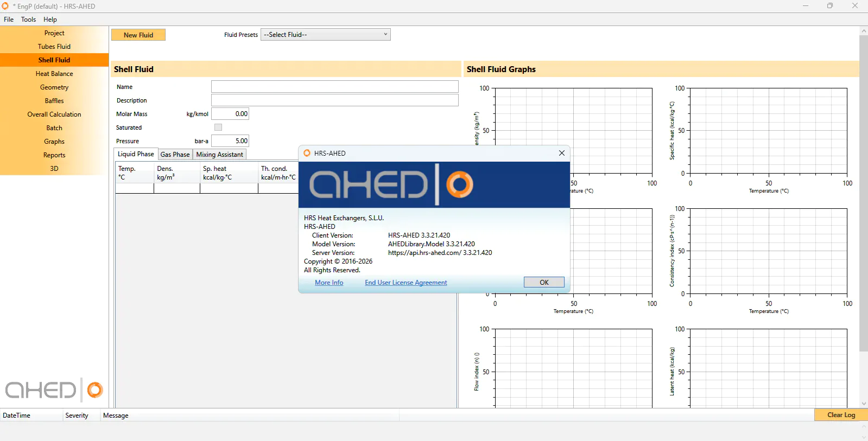This screenshot has width=868, height=441.
Task: Click the Temp. °C column header
Action: [135, 173]
